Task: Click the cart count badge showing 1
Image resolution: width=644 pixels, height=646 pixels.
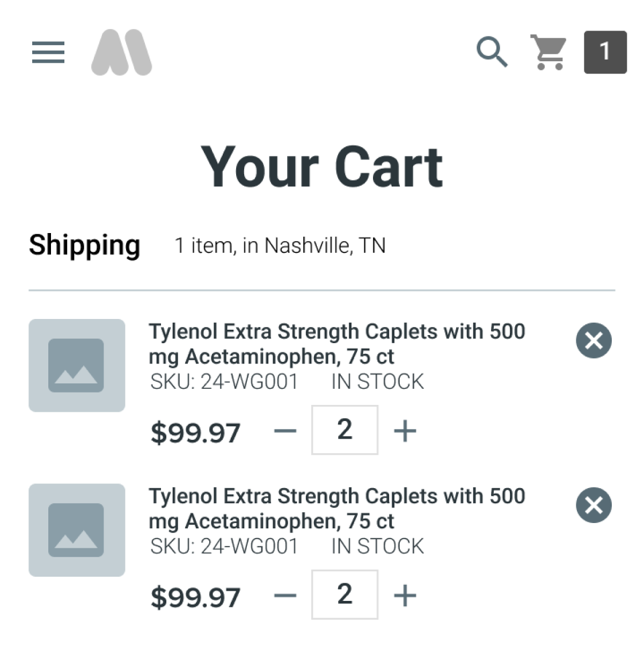Action: (x=605, y=52)
